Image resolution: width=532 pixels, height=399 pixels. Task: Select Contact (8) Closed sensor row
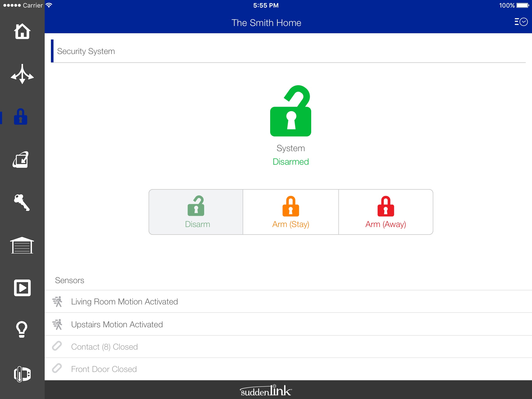click(104, 347)
